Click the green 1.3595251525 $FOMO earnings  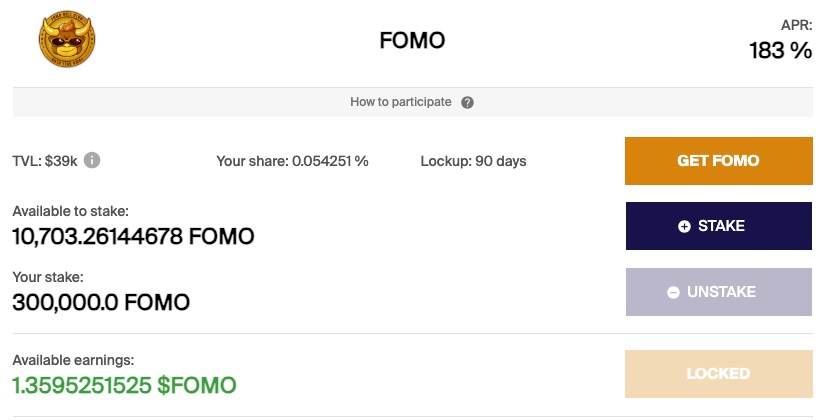tap(124, 384)
